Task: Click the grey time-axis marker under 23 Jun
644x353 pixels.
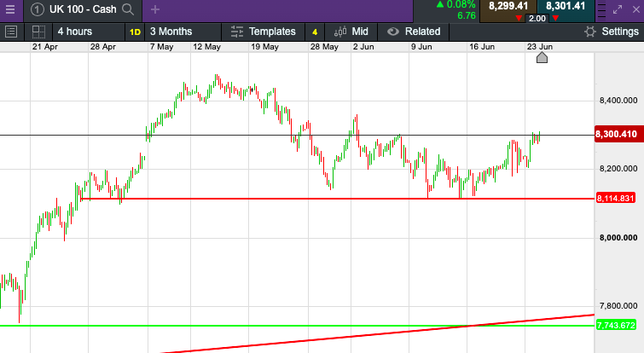Action: click(541, 57)
